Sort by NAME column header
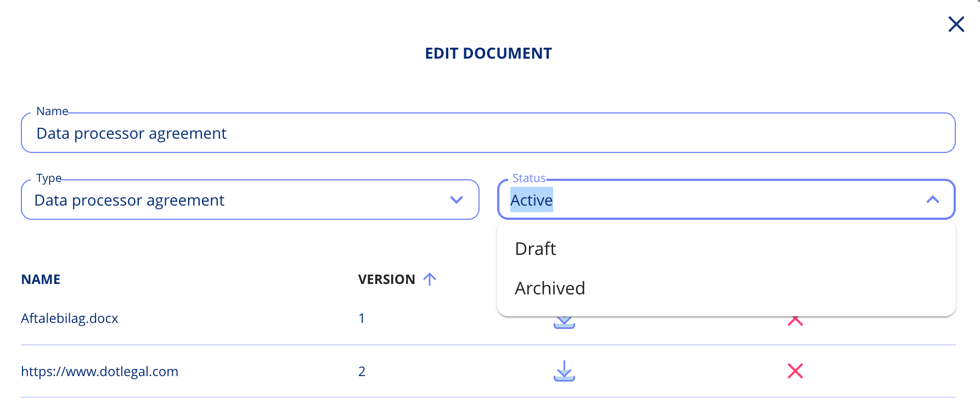The height and width of the screenshot is (398, 980). 41,280
